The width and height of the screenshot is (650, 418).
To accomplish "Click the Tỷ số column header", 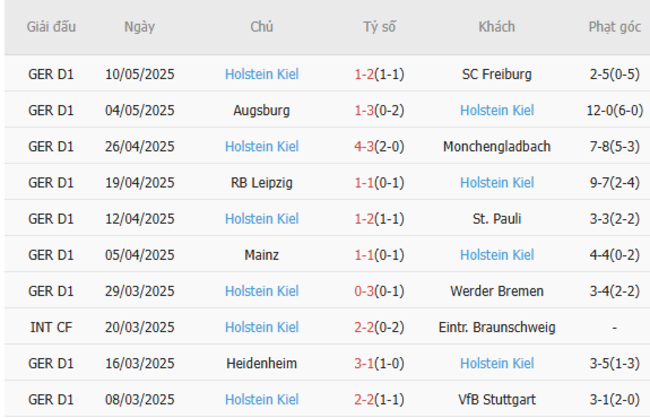I will pos(379,27).
